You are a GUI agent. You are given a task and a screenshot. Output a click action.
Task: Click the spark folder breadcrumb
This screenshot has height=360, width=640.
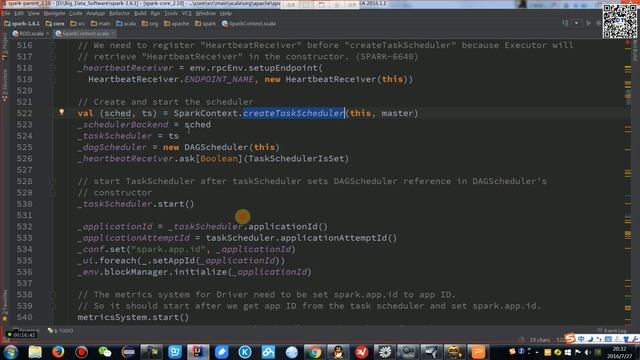coord(205,24)
